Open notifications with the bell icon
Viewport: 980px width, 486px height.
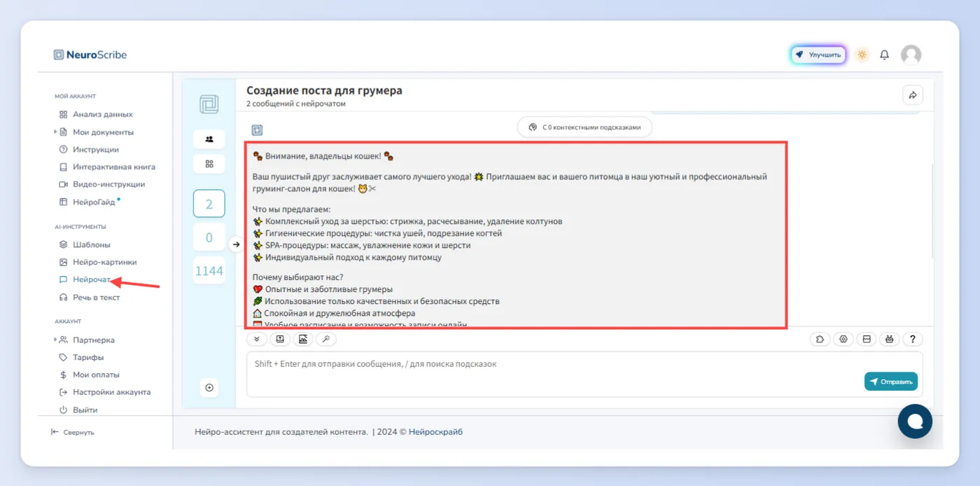point(885,55)
